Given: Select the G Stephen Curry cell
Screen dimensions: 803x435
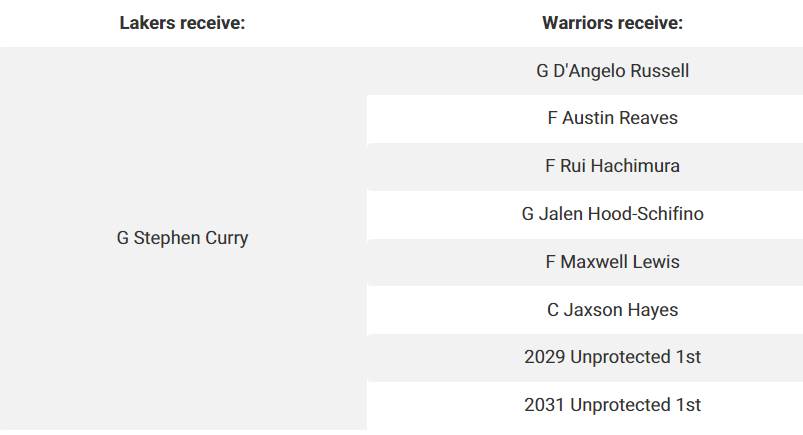Looking at the screenshot, I should click(x=183, y=238).
